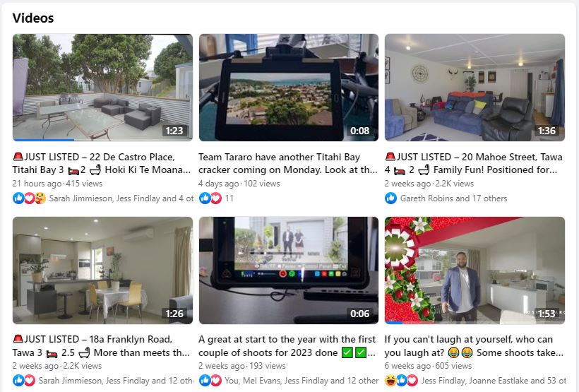Open the 18a Franklyn Road video thumbnail

point(102,270)
